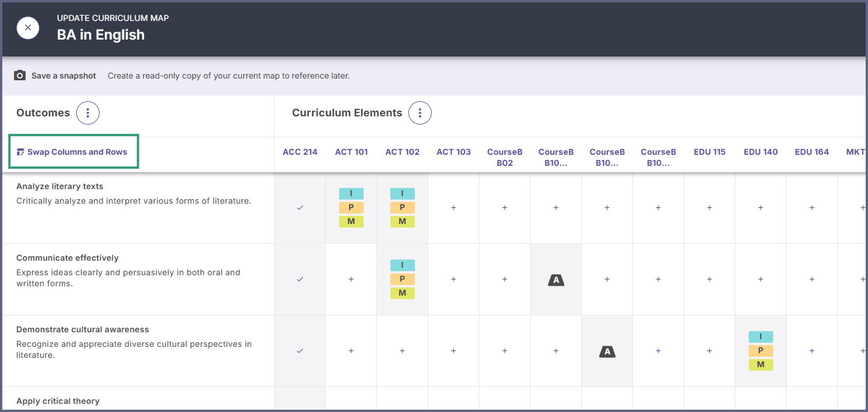Add alignment in CourseB B02 for Demonstrate cultural awareness
The width and height of the screenshot is (868, 412).
pos(505,351)
